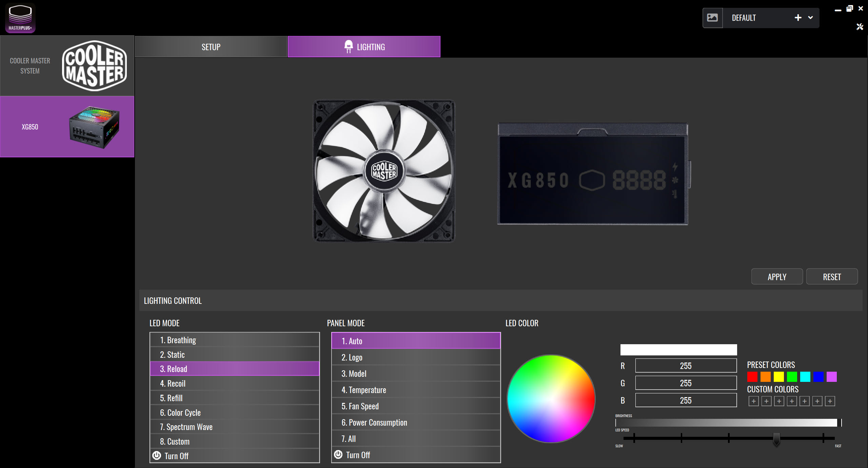This screenshot has height=468, width=868.
Task: Add the first custom color slot
Action: (x=753, y=401)
